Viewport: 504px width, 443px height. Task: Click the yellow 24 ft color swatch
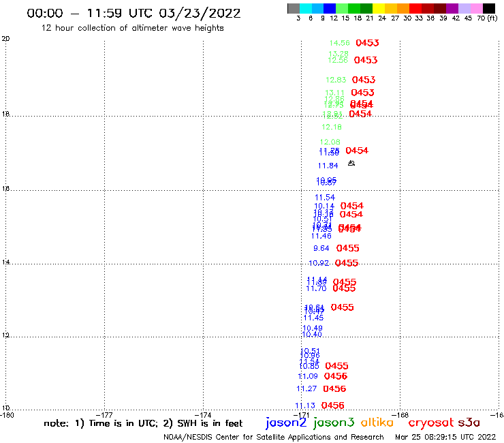tap(379, 8)
